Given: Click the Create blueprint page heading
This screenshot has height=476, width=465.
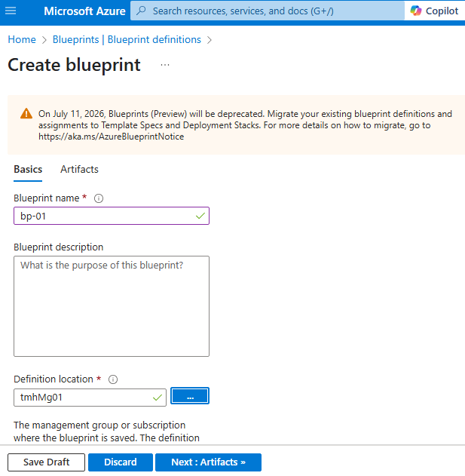Looking at the screenshot, I should (x=74, y=65).
